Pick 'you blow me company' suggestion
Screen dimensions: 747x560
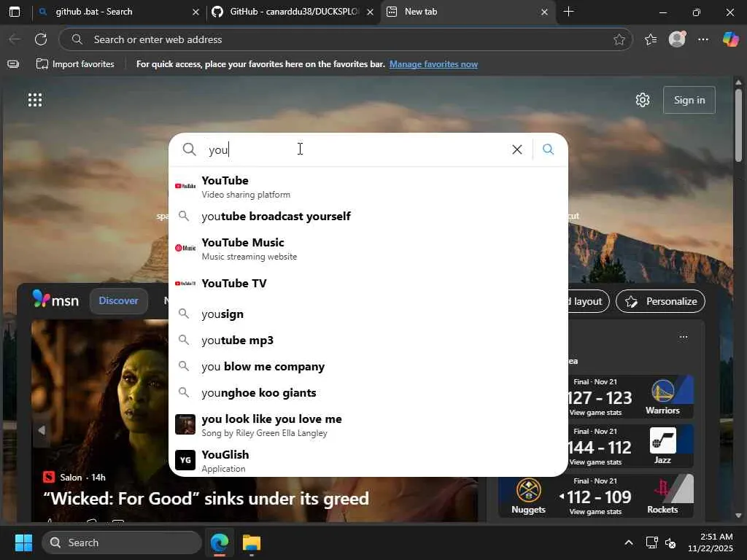click(368, 366)
